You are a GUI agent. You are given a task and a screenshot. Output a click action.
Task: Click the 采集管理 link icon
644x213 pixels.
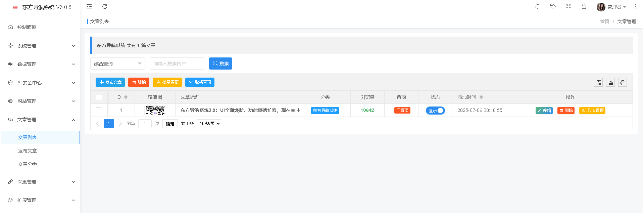tap(10, 182)
